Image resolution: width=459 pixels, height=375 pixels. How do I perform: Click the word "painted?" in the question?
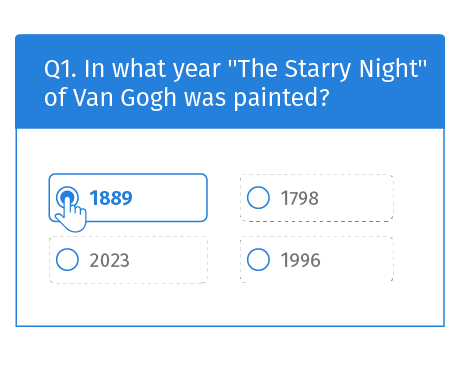pyautogui.click(x=282, y=98)
